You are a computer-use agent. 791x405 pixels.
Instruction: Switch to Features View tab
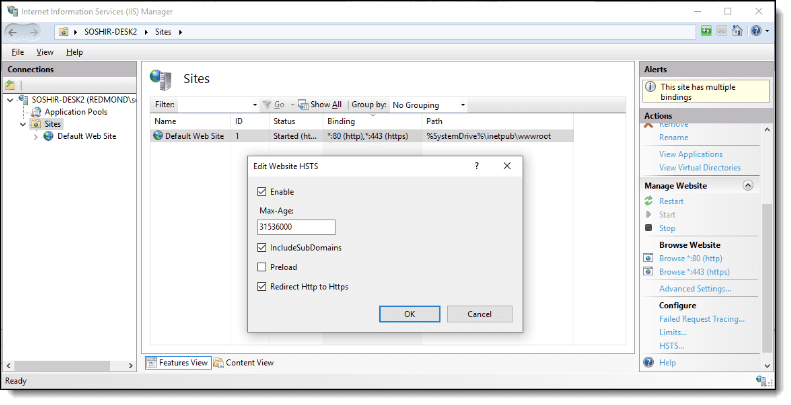(x=178, y=363)
